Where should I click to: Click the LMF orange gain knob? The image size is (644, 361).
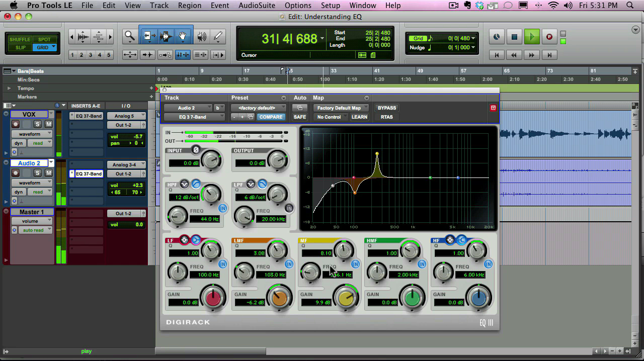point(279,298)
